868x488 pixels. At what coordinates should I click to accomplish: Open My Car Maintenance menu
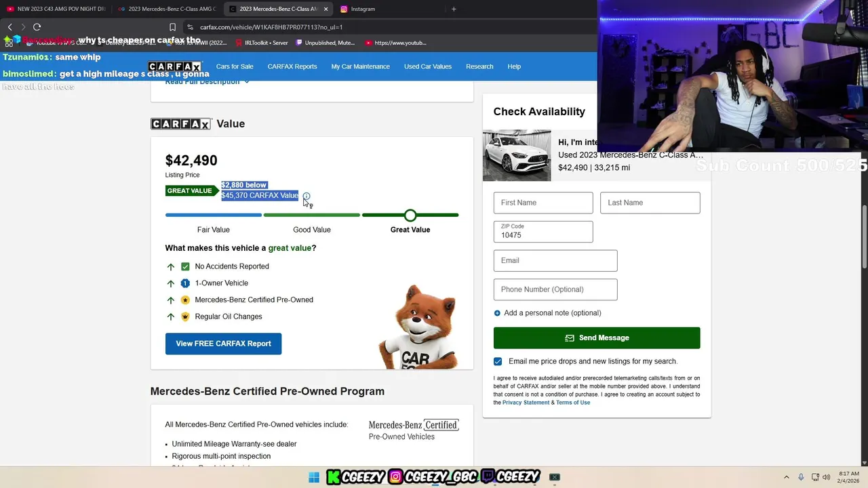360,66
